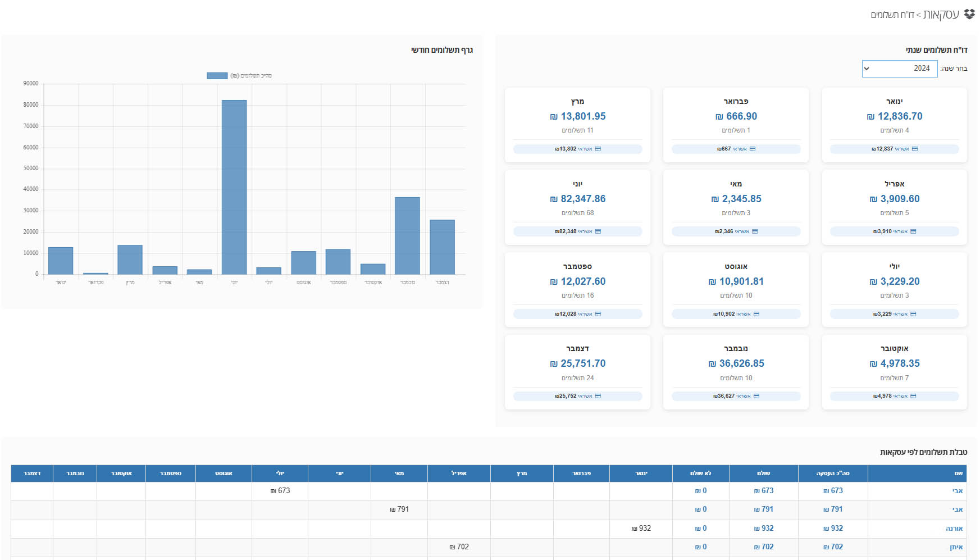The image size is (980, 560).
Task: Click credit card icon in February card
Action: [752, 149]
